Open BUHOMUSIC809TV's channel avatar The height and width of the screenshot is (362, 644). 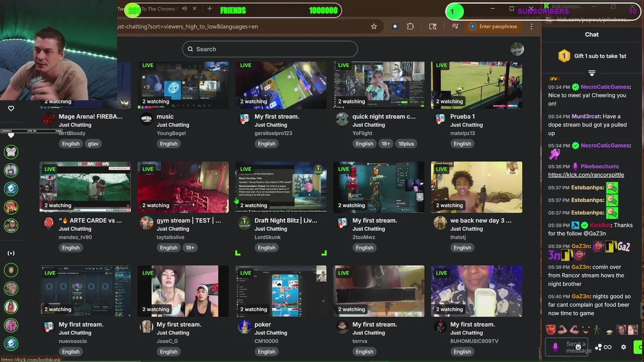click(x=440, y=327)
